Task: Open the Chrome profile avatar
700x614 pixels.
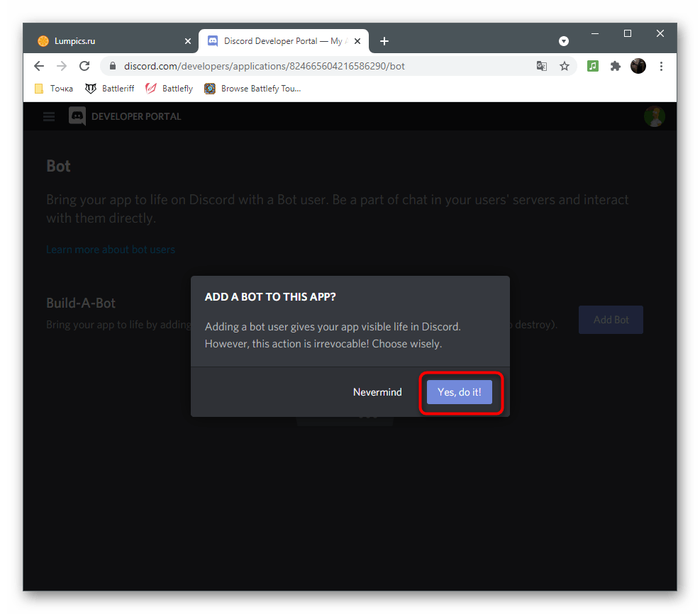Action: click(x=638, y=66)
